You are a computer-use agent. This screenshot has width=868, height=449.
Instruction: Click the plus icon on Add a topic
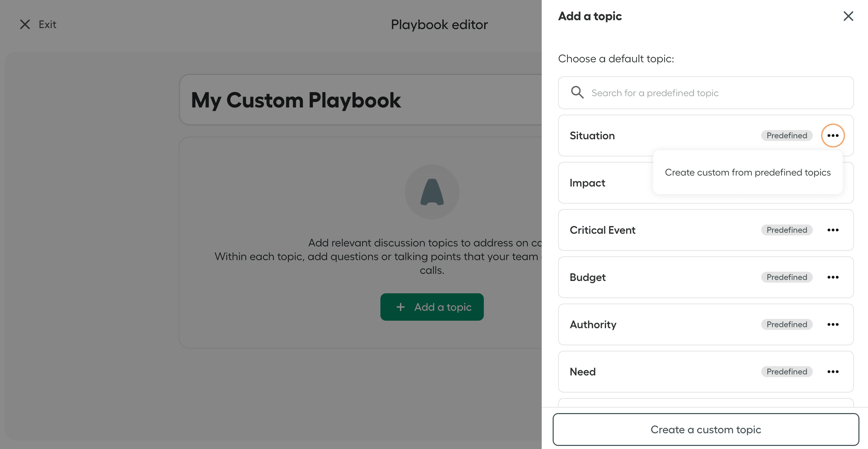401,307
